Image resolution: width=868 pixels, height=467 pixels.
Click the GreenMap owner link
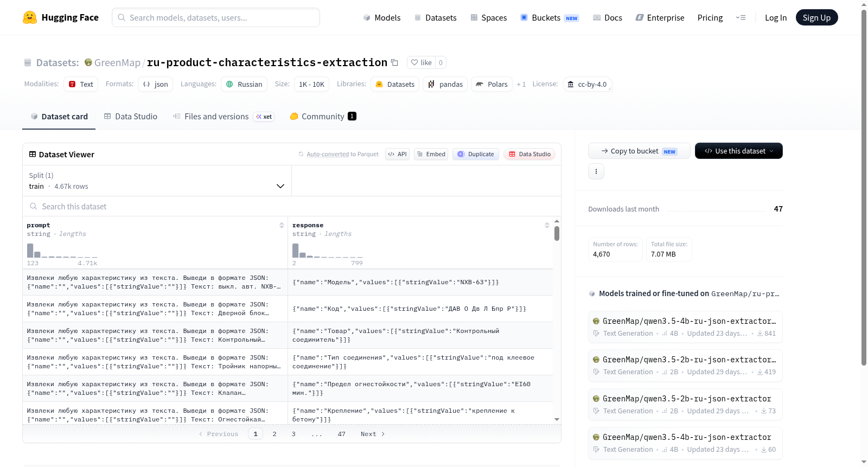coord(117,62)
